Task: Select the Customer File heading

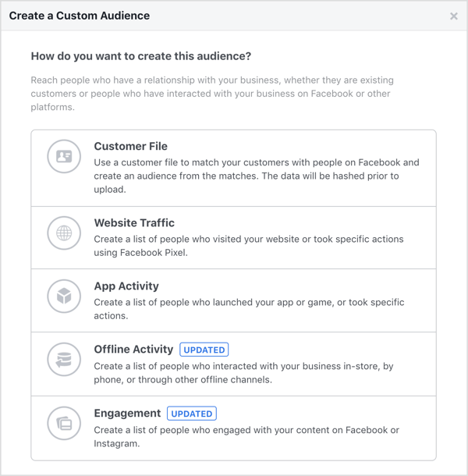Action: pyautogui.click(x=130, y=146)
